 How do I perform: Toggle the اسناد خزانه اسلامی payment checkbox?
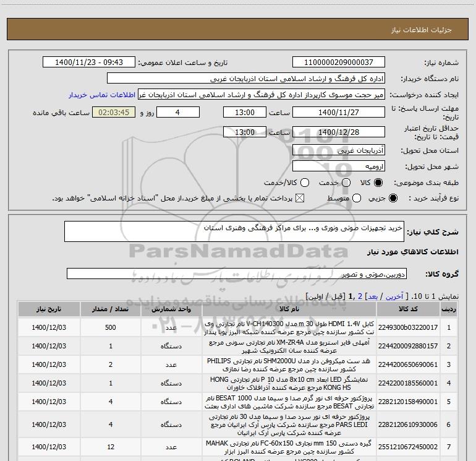[300, 199]
